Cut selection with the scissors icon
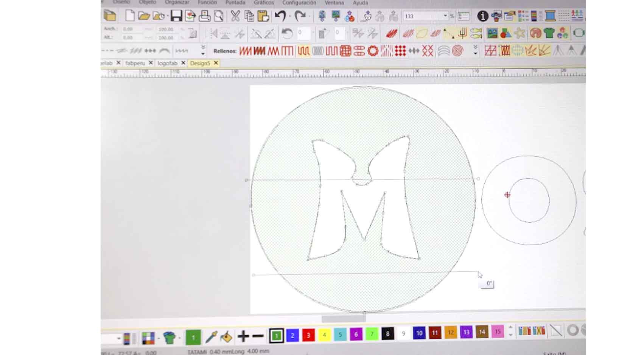Image resolution: width=644 pixels, height=355 pixels. tap(235, 16)
